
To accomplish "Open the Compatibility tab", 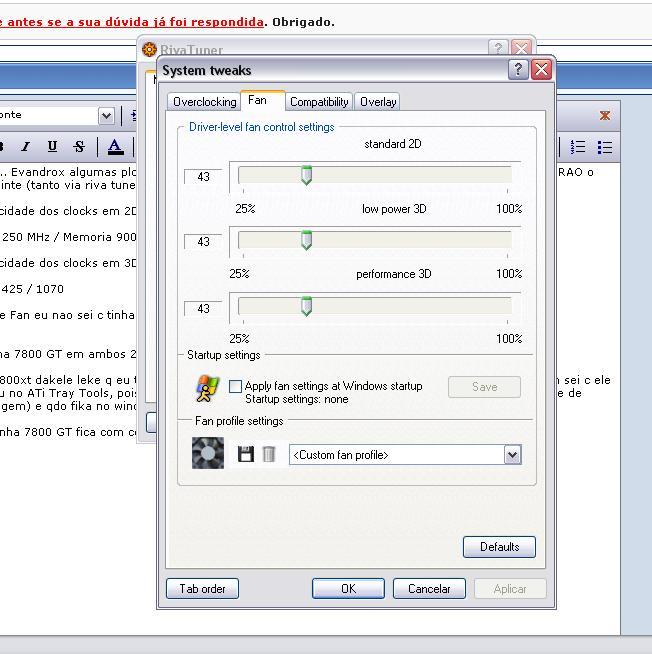I will click(x=319, y=102).
